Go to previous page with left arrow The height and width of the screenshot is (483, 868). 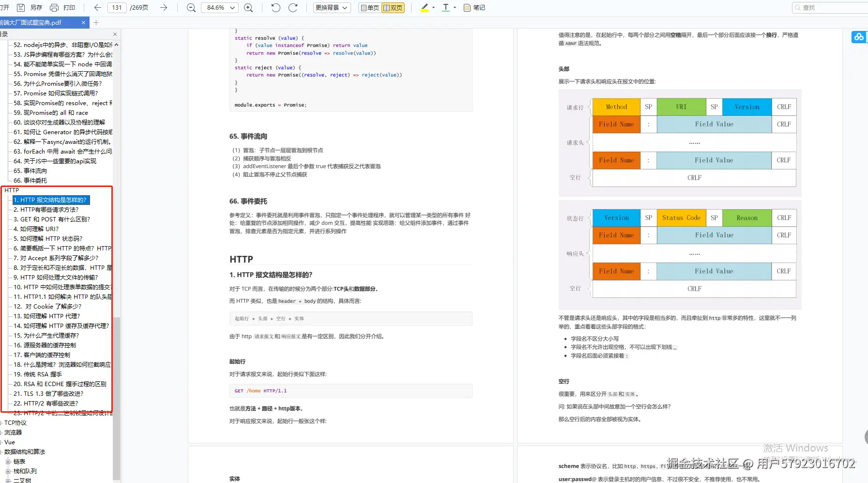[97, 8]
